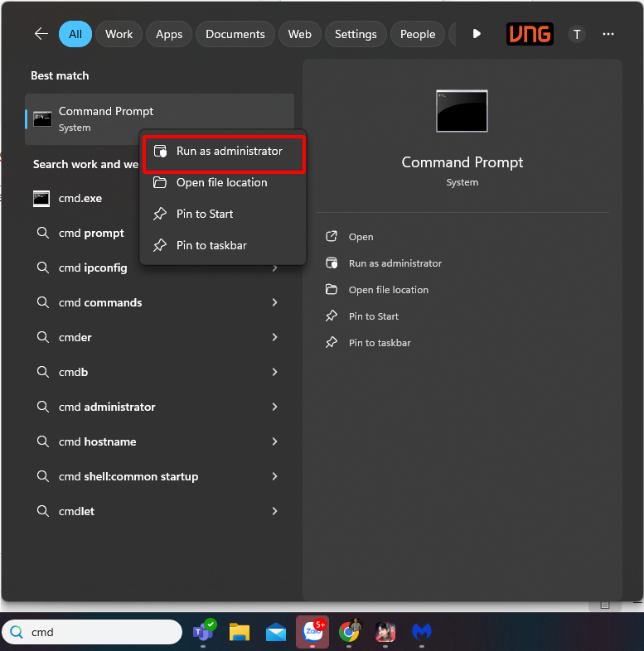Switch to the Documents filter tab

point(235,34)
